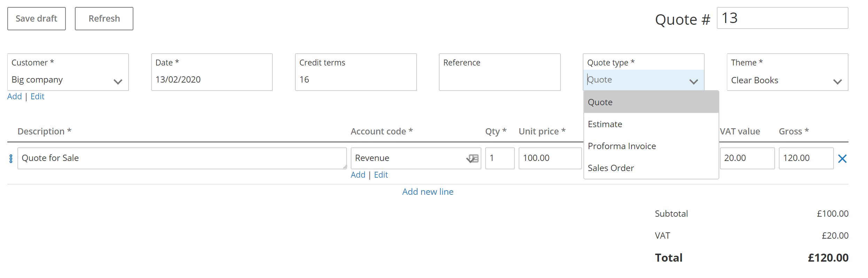Click Edit link under Customer
The height and width of the screenshot is (278, 868).
point(37,96)
